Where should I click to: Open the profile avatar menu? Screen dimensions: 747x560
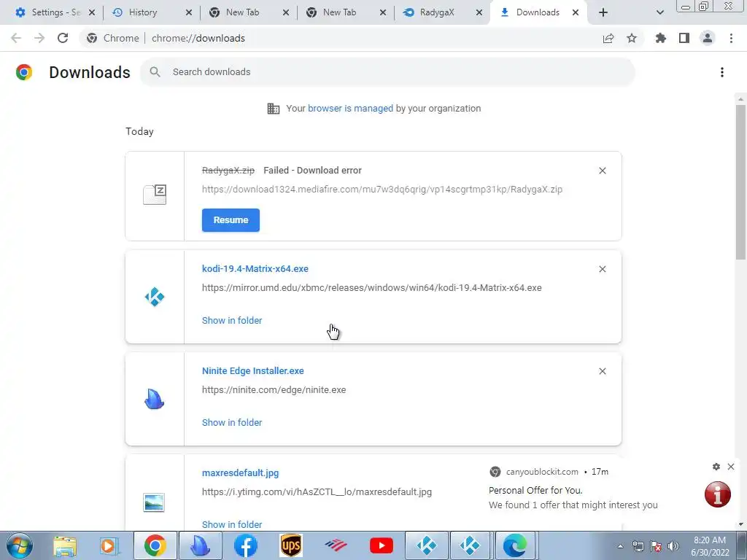(708, 38)
